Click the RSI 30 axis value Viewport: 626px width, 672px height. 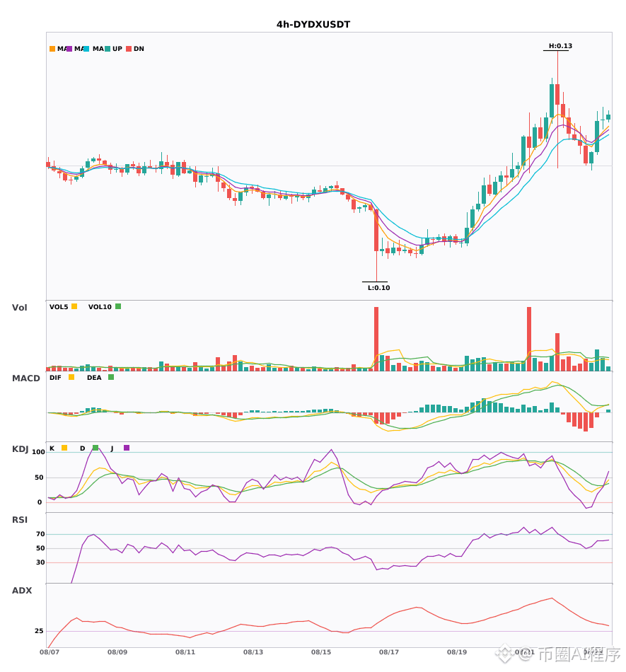40,562
